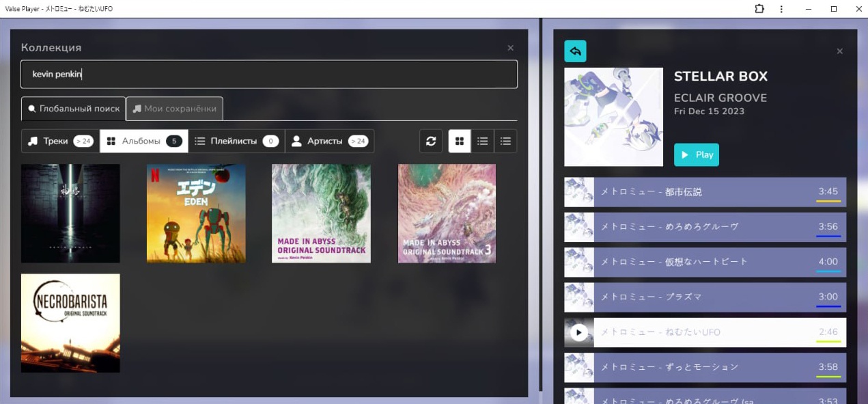Click the 0 count badge beside Плейлисты
The width and height of the screenshot is (868, 404).
click(x=270, y=141)
